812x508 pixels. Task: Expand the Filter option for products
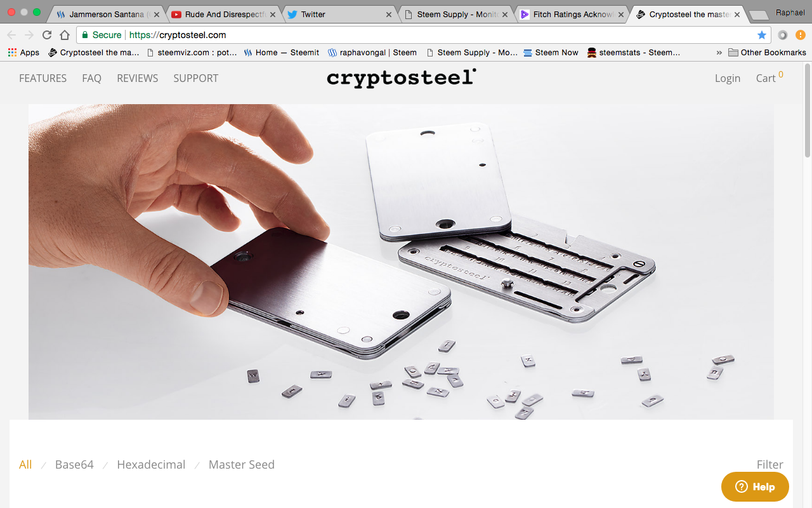[769, 465]
